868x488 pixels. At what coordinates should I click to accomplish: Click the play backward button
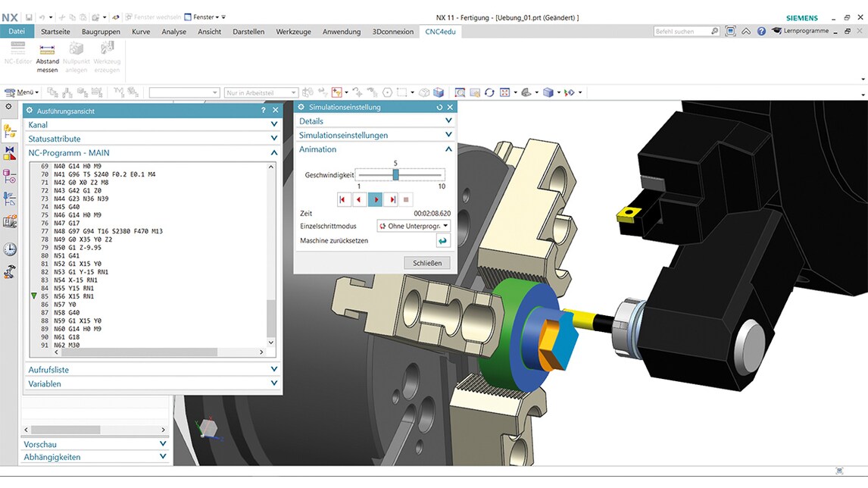click(359, 199)
